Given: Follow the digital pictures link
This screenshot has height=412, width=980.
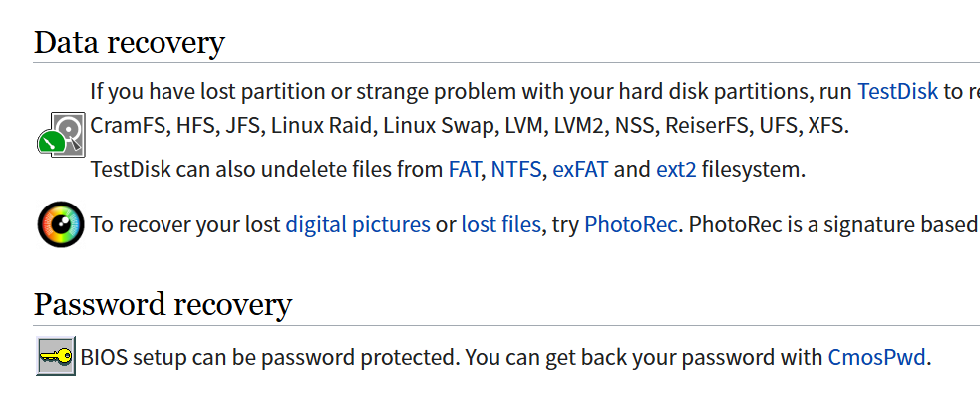Looking at the screenshot, I should (358, 224).
